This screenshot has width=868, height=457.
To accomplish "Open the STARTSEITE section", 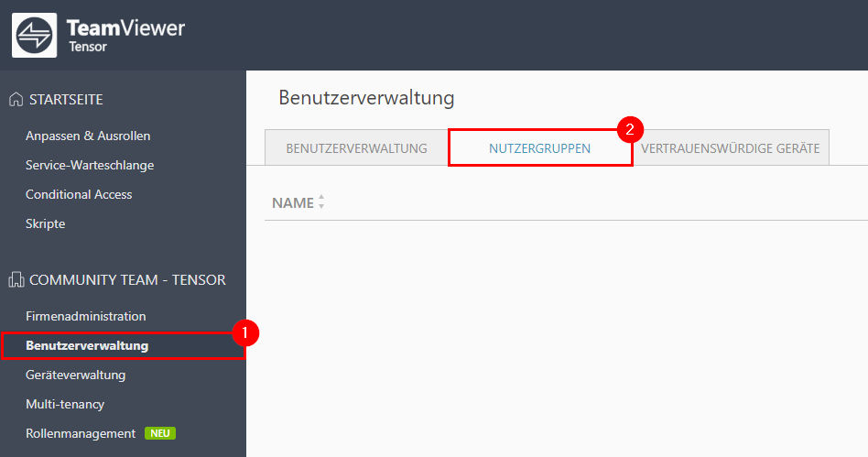I will pos(66,99).
